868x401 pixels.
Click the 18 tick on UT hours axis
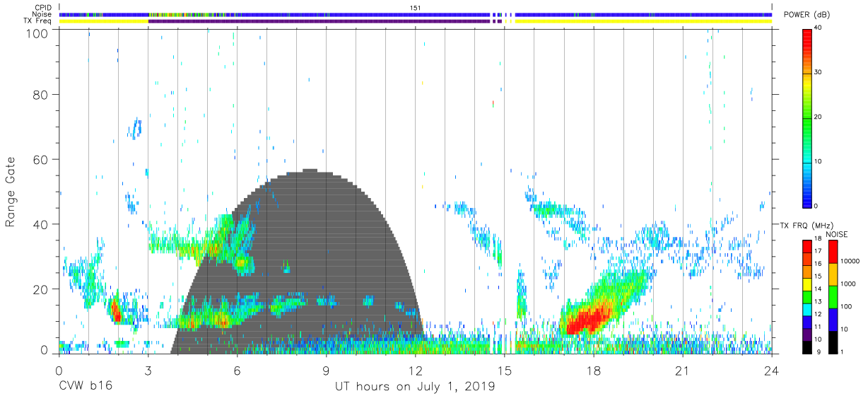pyautogui.click(x=593, y=370)
